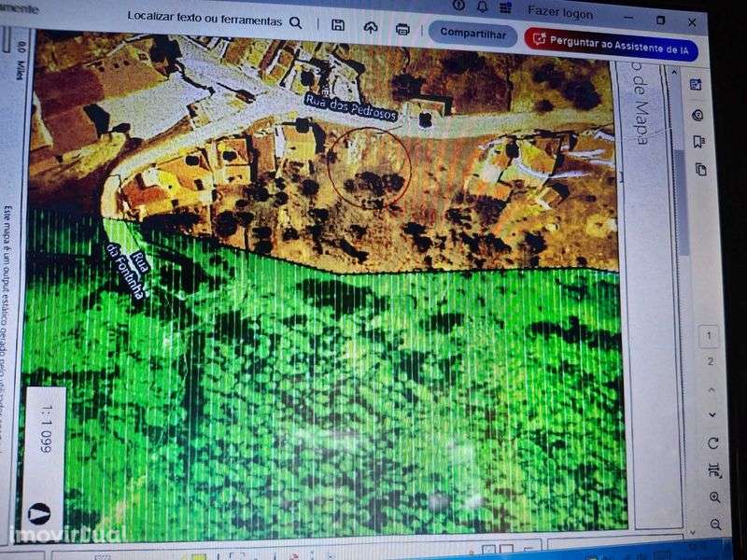Open the help question mark icon

(x=458, y=6)
